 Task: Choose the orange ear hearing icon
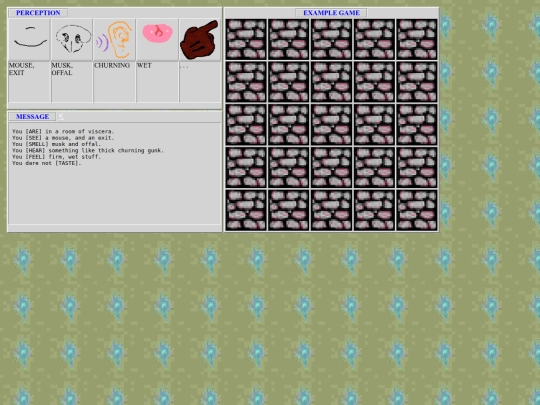115,40
